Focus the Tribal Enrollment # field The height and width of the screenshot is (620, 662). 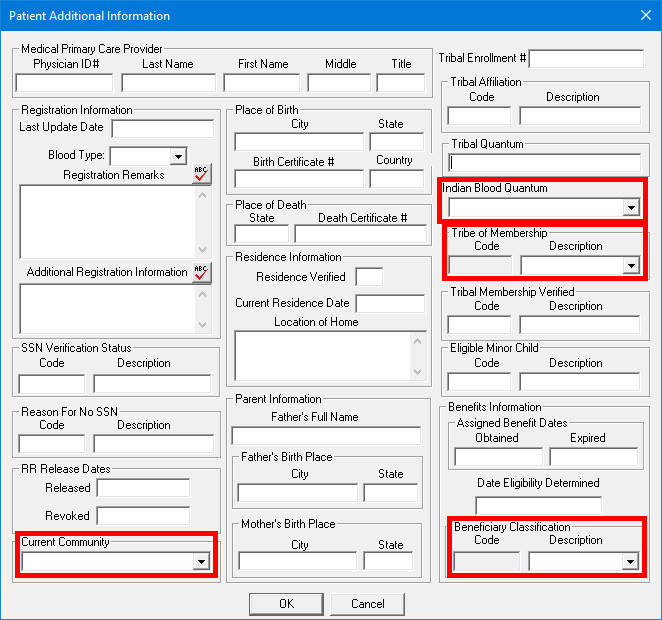(586, 59)
